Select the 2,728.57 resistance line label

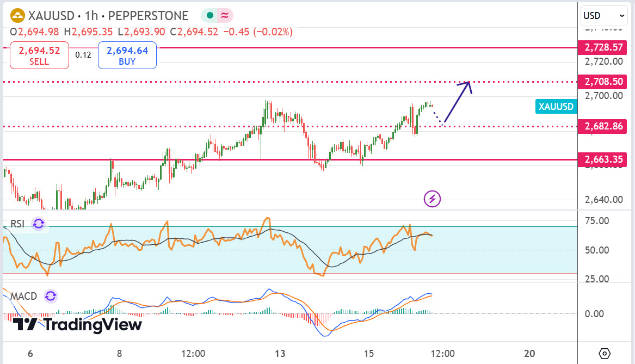pos(603,47)
